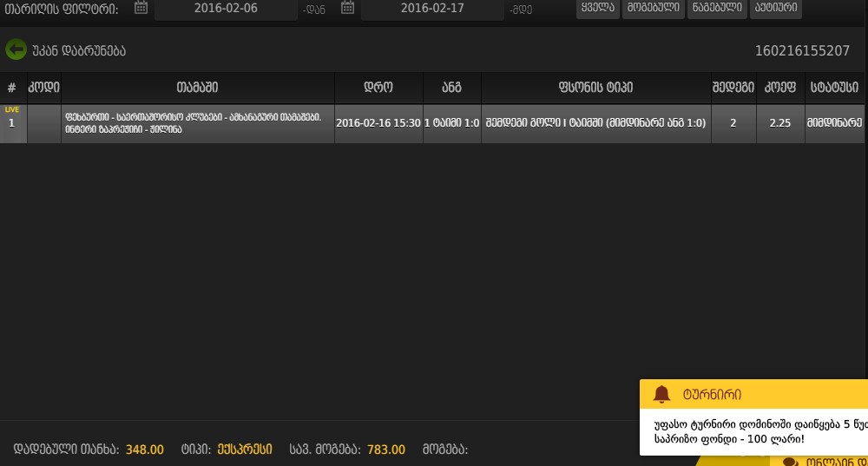Click ticket number 160216155207
Viewport: 868px width, 466px height.
pyautogui.click(x=802, y=51)
